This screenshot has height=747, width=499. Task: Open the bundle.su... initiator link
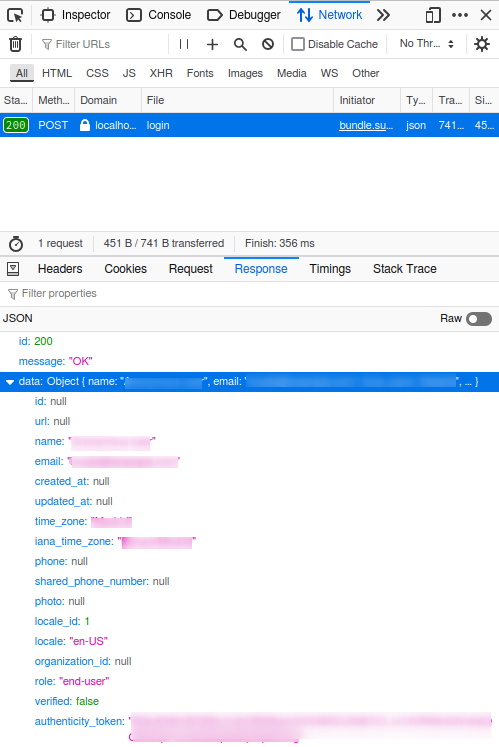366,125
